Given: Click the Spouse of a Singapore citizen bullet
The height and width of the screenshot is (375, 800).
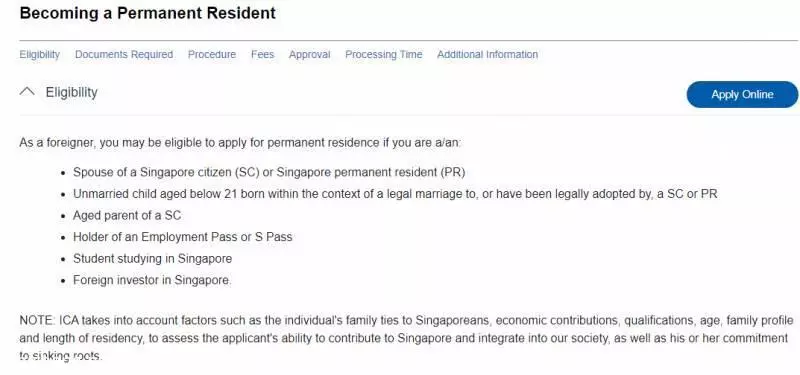Looking at the screenshot, I should click(x=269, y=172).
